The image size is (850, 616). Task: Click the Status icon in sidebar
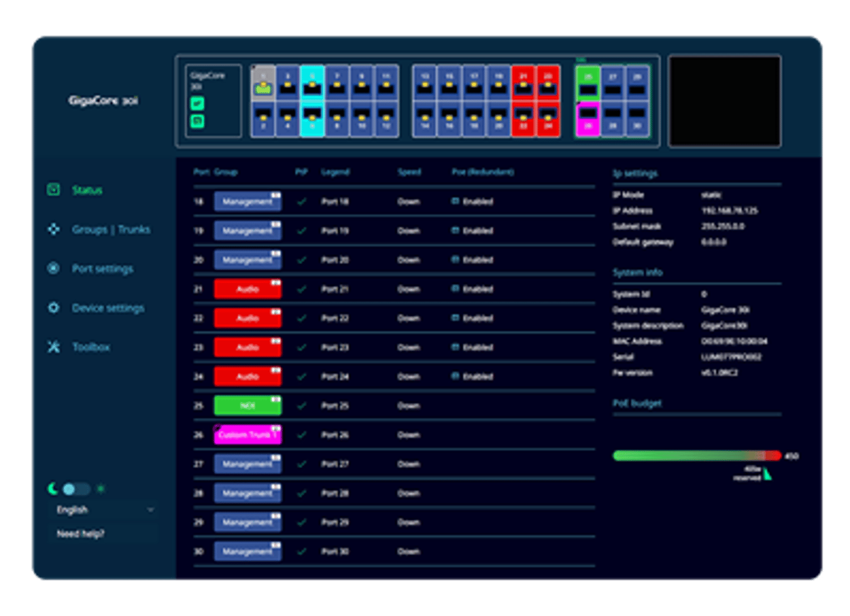click(53, 190)
